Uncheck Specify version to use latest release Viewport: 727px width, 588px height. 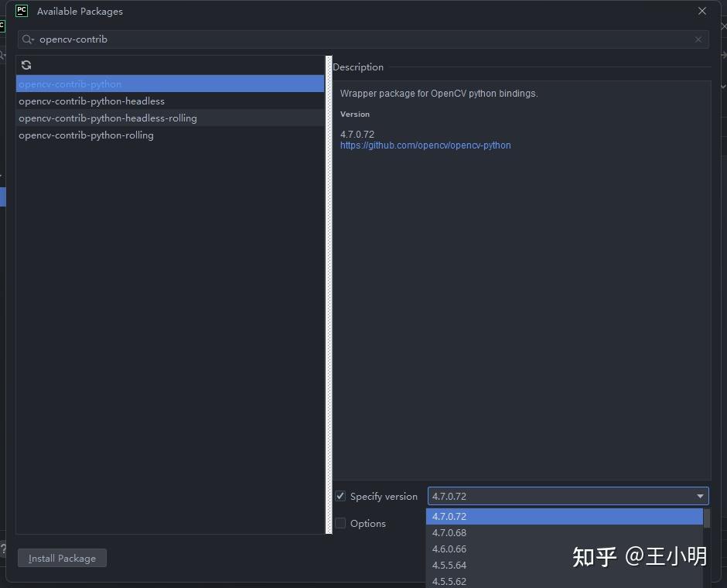340,496
